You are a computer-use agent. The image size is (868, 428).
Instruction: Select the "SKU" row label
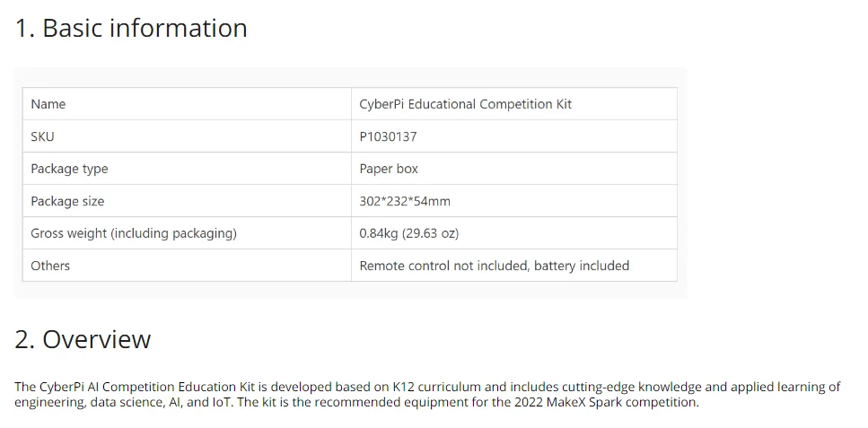pos(42,136)
